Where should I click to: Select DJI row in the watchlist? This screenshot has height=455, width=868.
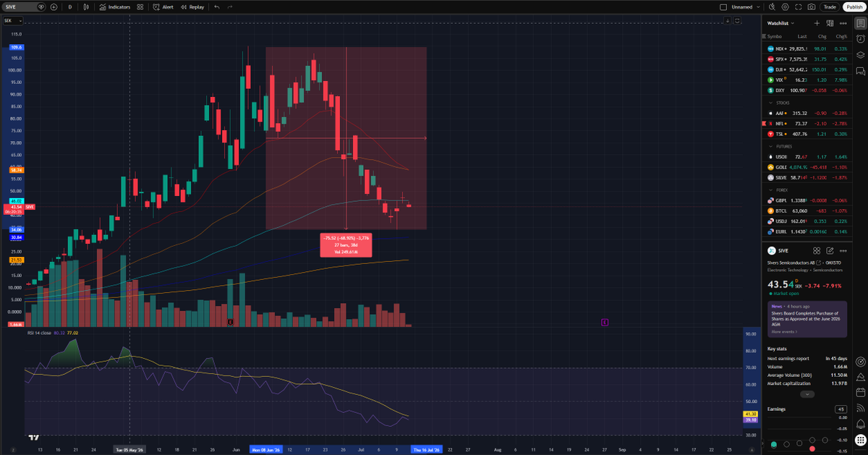tap(807, 69)
